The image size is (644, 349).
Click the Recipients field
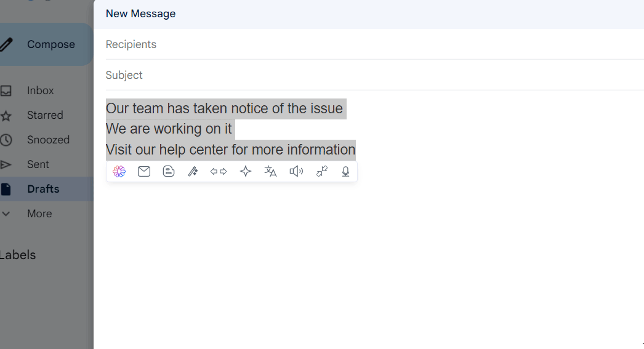point(369,44)
